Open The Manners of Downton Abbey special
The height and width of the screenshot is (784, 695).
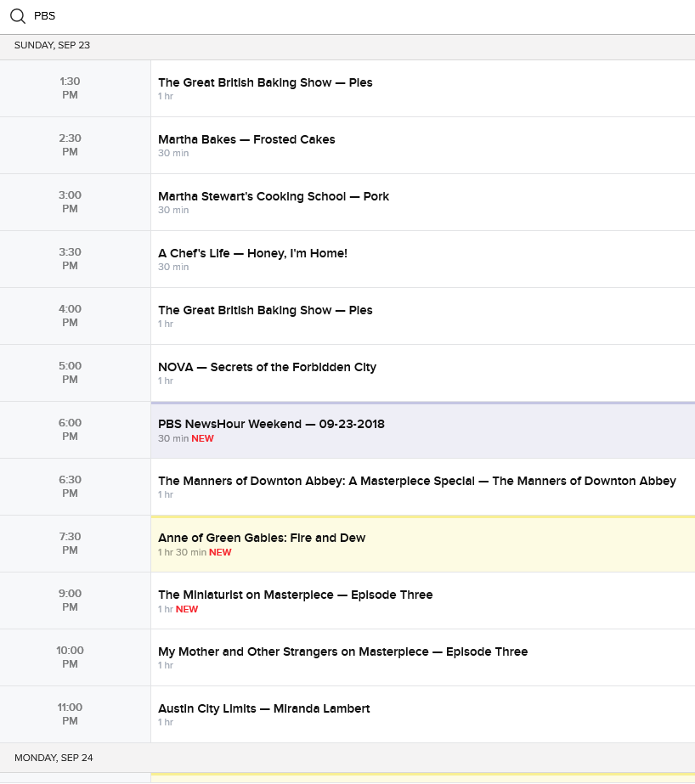(x=416, y=482)
